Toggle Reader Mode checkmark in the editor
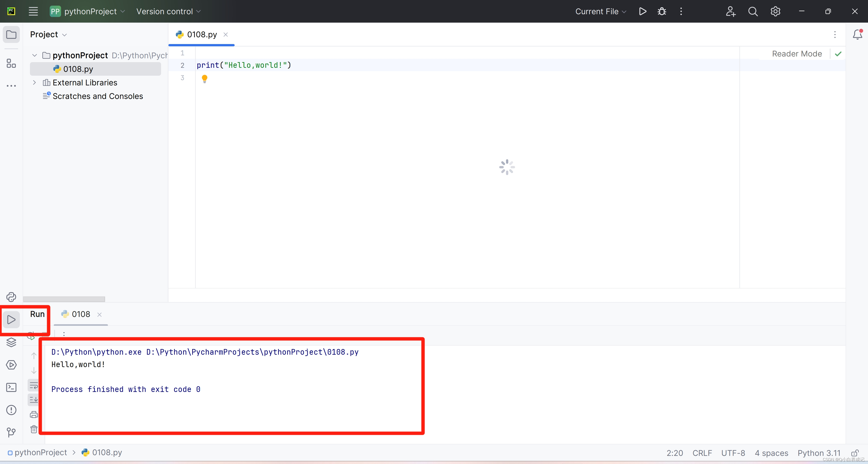868x464 pixels. (x=838, y=54)
